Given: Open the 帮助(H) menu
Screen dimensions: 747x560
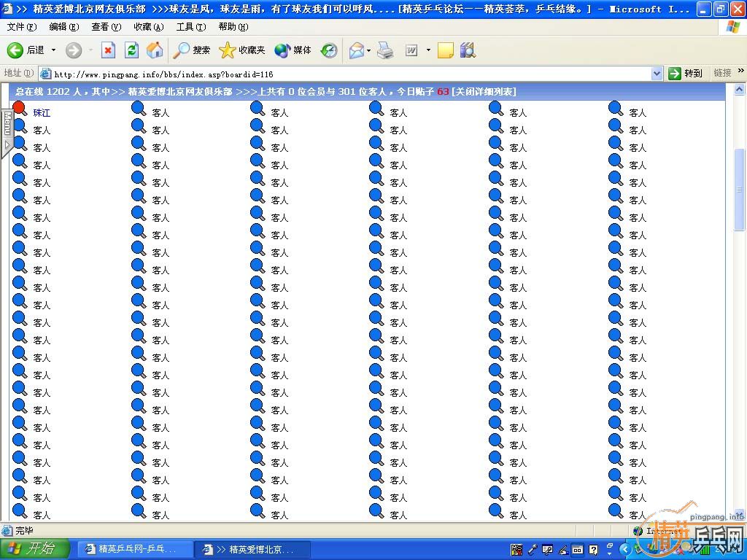Looking at the screenshot, I should click(x=233, y=27).
